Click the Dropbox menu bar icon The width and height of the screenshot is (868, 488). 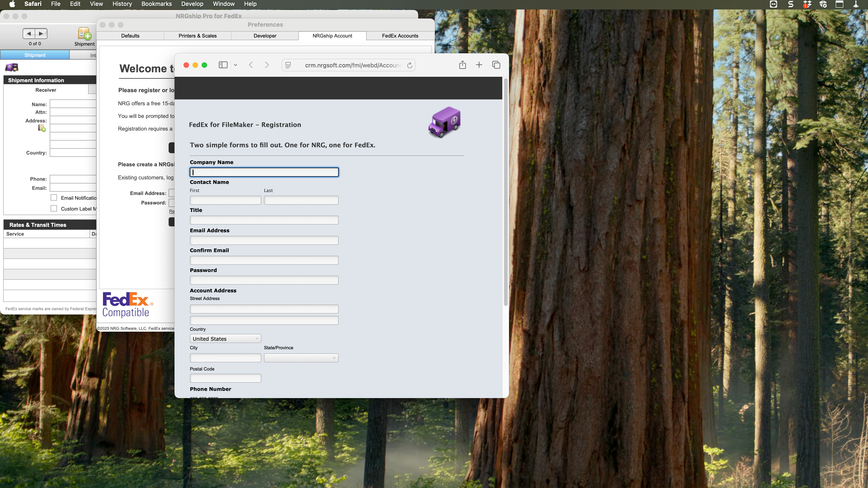click(807, 4)
